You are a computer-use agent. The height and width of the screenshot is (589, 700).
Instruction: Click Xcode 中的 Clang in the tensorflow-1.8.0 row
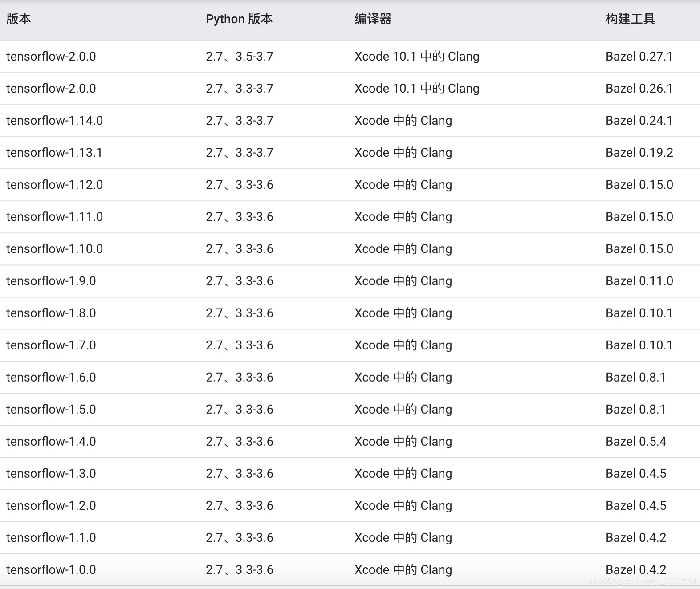point(403,313)
